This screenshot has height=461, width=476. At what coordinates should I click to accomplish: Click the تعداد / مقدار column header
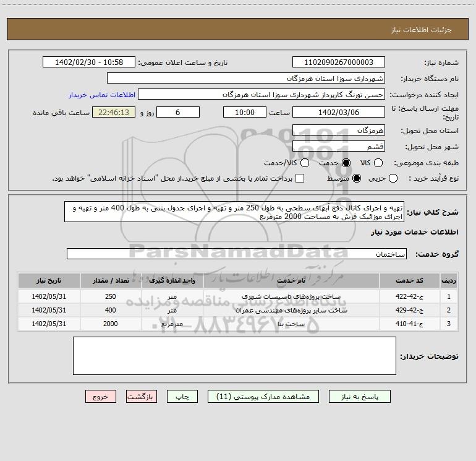111,280
